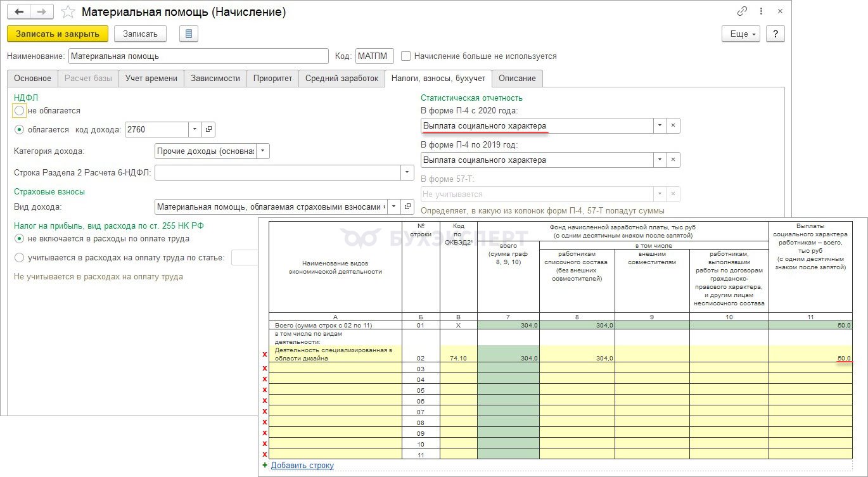The image size is (868, 477).
Task: Add form to favorites with star icon
Action: pos(68,12)
